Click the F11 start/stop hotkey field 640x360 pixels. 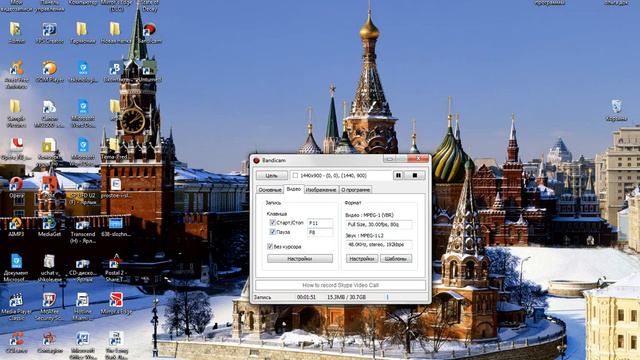click(x=320, y=223)
